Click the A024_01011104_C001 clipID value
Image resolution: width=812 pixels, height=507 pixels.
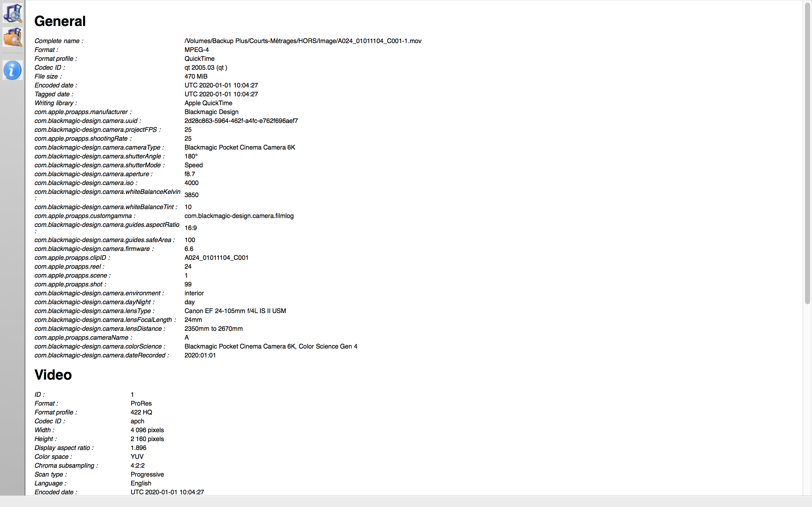coord(216,258)
